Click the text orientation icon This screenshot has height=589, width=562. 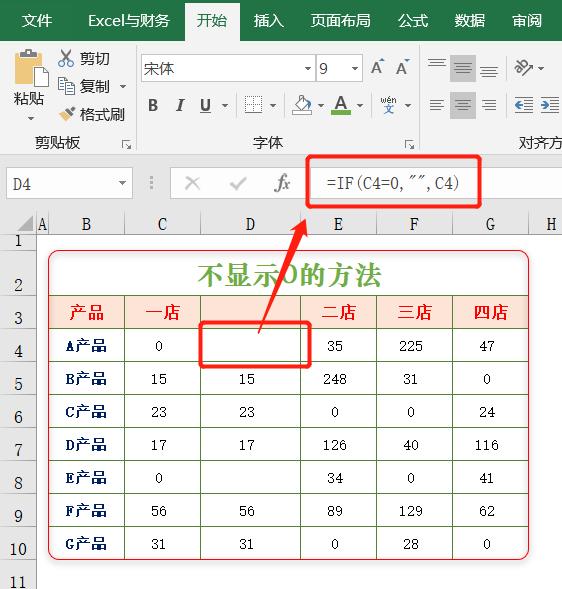coord(523,68)
